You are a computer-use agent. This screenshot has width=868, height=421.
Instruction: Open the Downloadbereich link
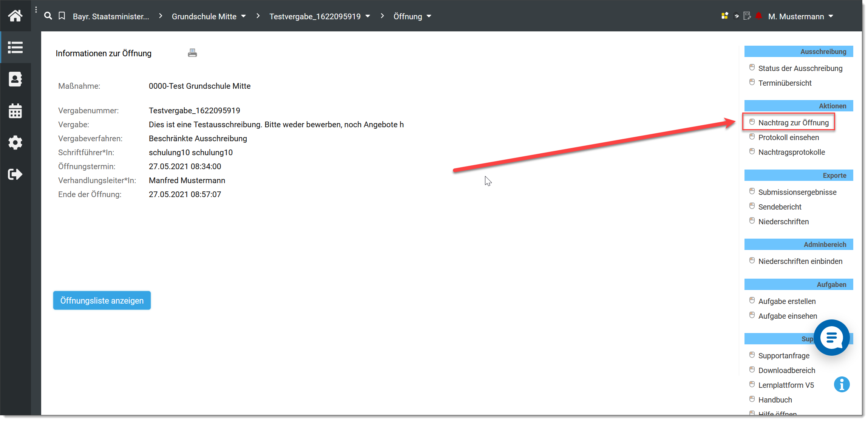click(787, 370)
